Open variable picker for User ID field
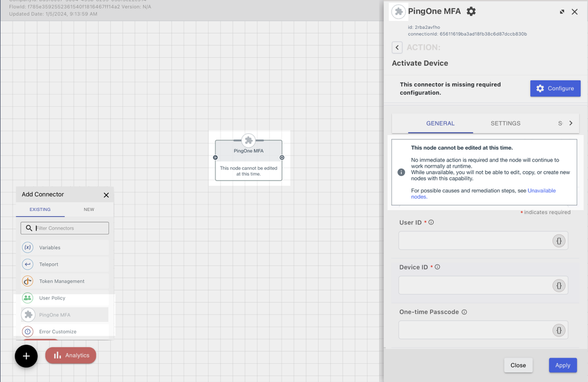The width and height of the screenshot is (588, 382). point(559,241)
